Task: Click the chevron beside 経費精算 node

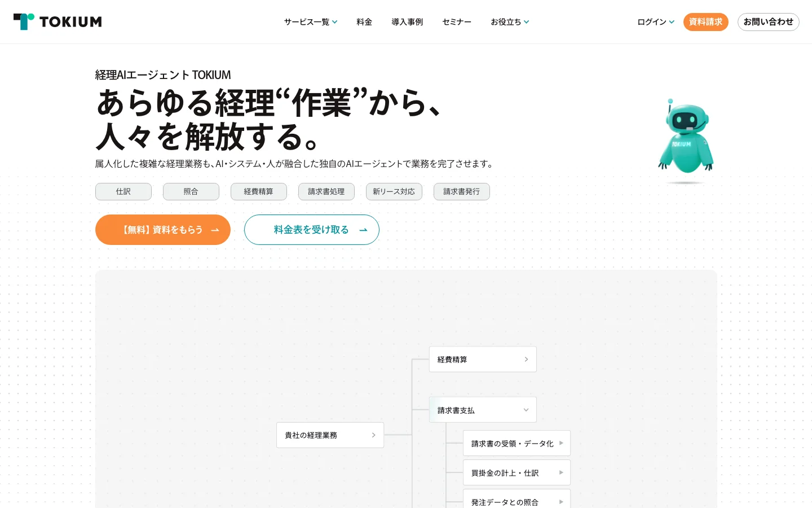Action: [526, 360]
